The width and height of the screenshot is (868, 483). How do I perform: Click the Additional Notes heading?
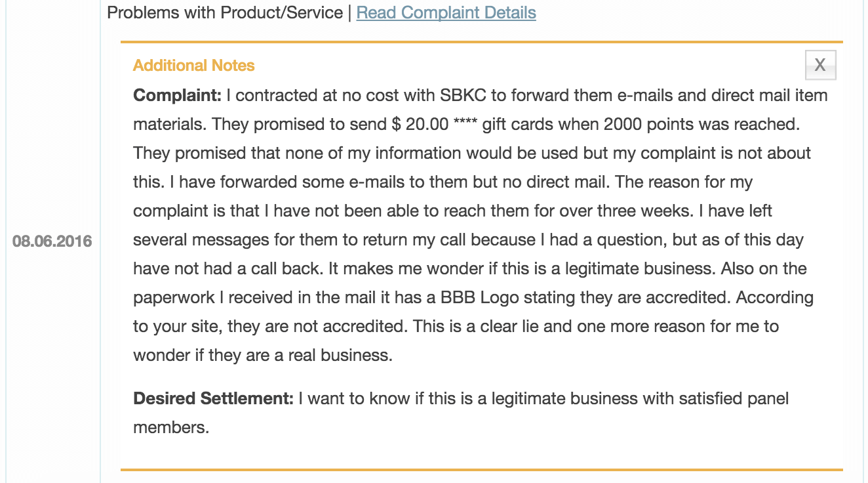(193, 66)
